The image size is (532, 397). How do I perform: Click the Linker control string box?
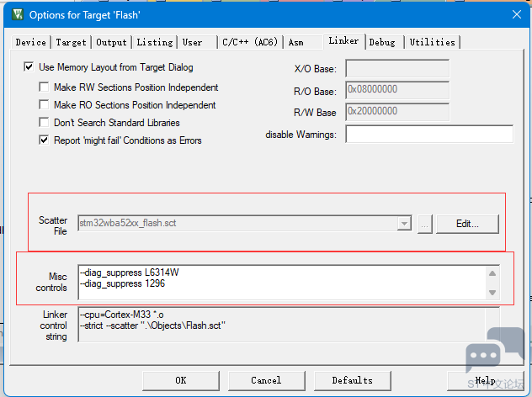289,325
